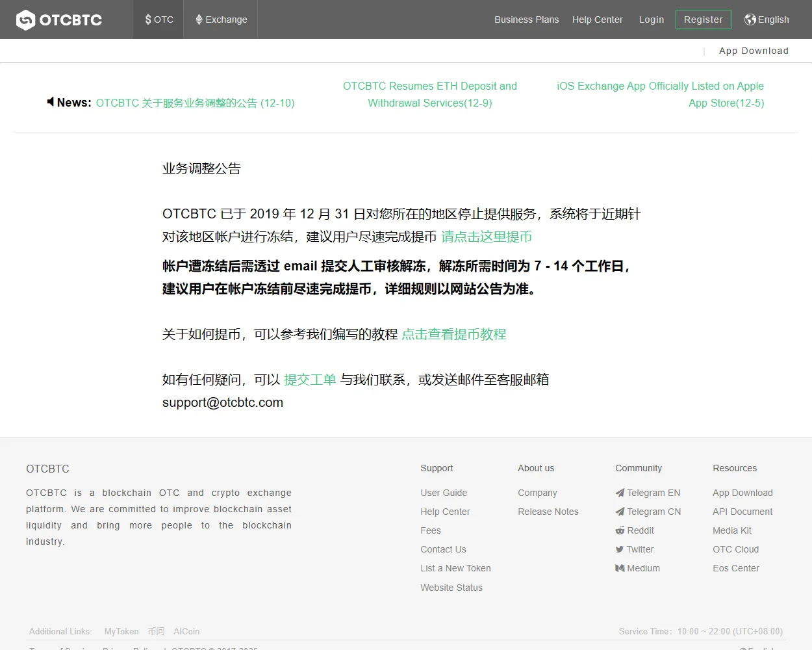Click the Telegram CN paper plane icon
812x650 pixels.
pos(620,512)
